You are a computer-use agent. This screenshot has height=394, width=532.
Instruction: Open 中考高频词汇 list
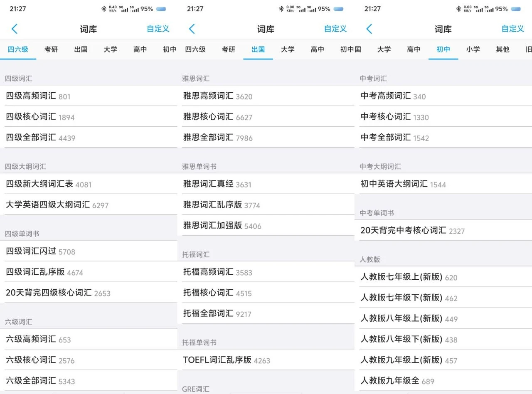click(x=443, y=96)
